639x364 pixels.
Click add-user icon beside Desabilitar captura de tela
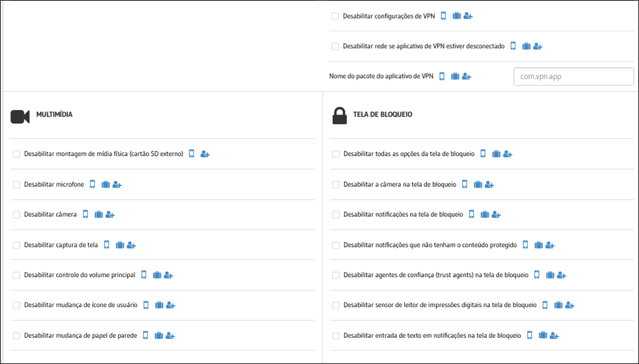pos(131,245)
